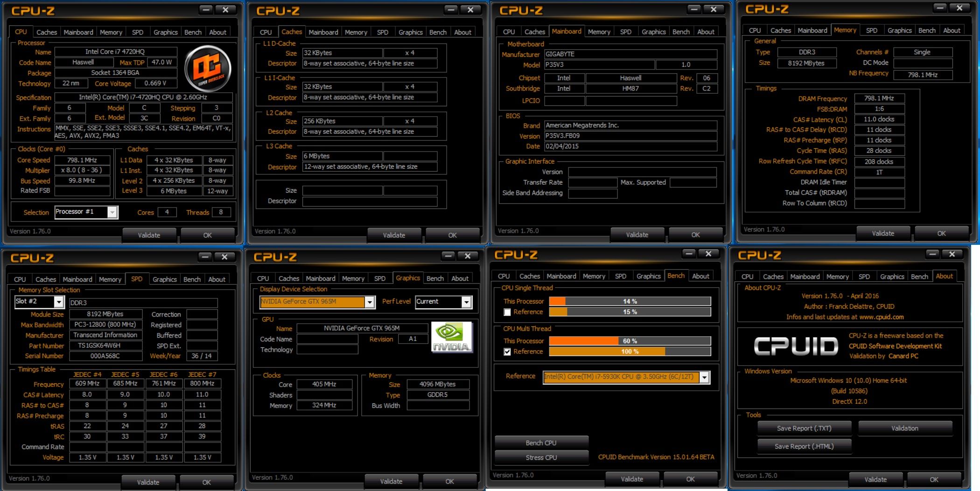Close the Caches tab CPU-Z window
980x491 pixels.
tap(470, 10)
